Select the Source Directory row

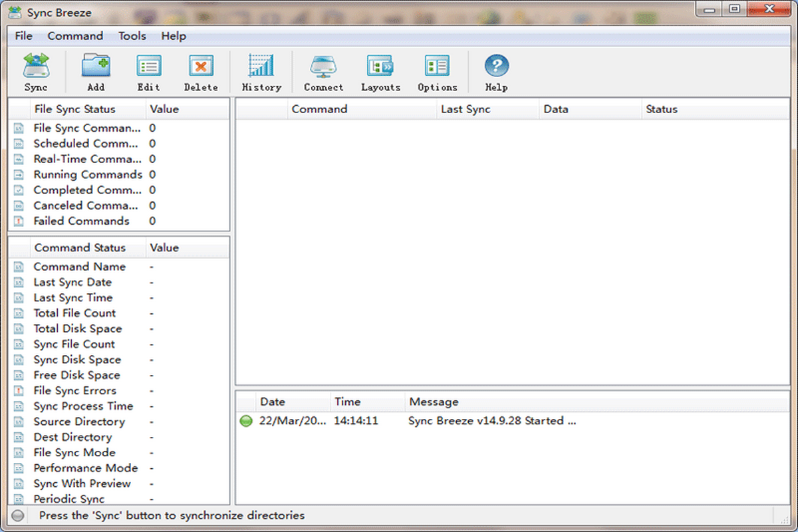point(120,422)
